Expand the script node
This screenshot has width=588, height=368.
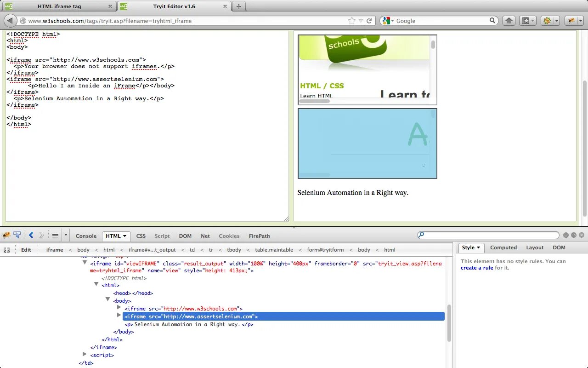pos(85,354)
